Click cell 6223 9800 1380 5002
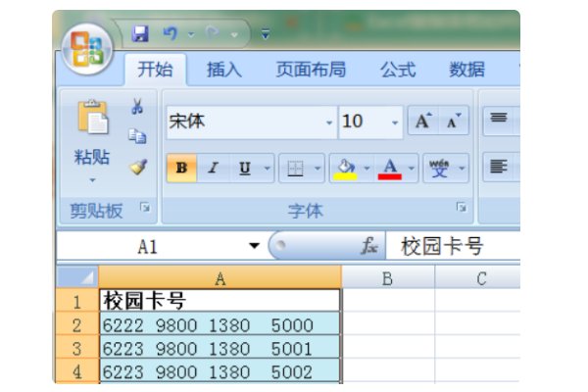Screen dimensions: 588x392 point(220,371)
